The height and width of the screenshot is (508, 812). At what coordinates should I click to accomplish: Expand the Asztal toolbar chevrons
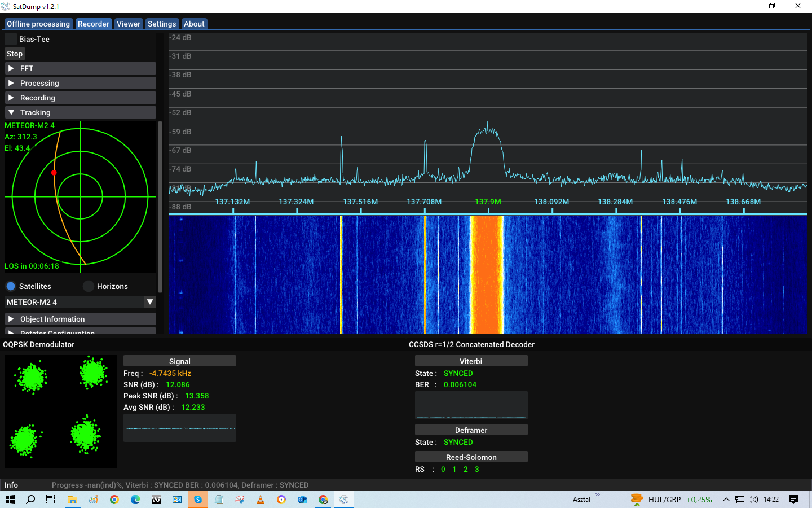598,495
